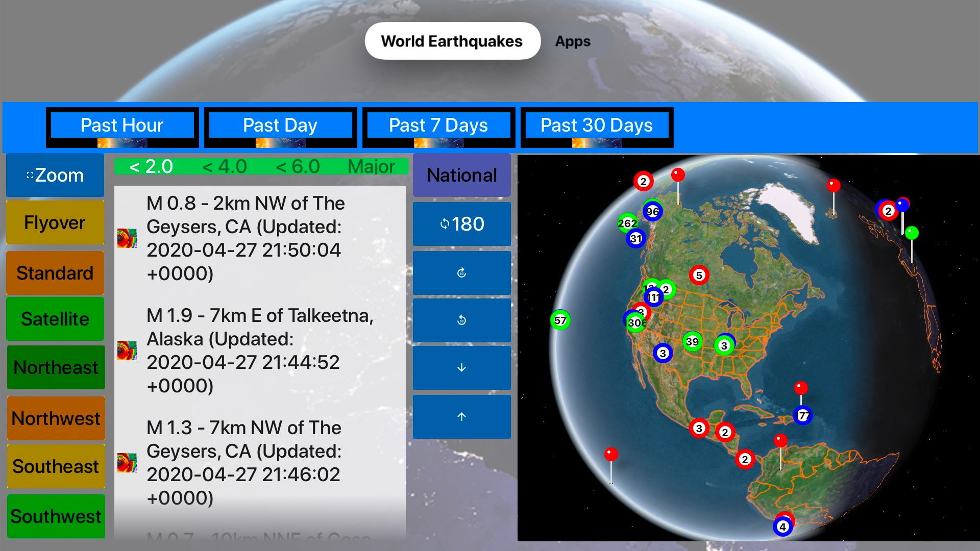Open the blue 31 cluster marker

[635, 238]
